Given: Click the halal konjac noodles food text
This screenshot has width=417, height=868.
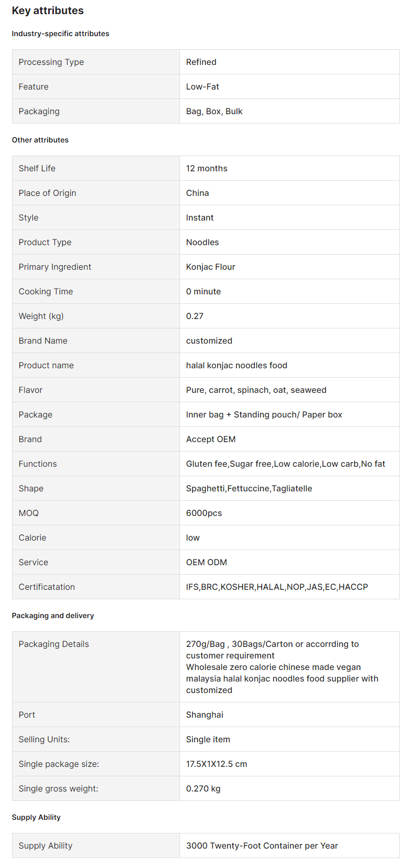Looking at the screenshot, I should tap(236, 365).
